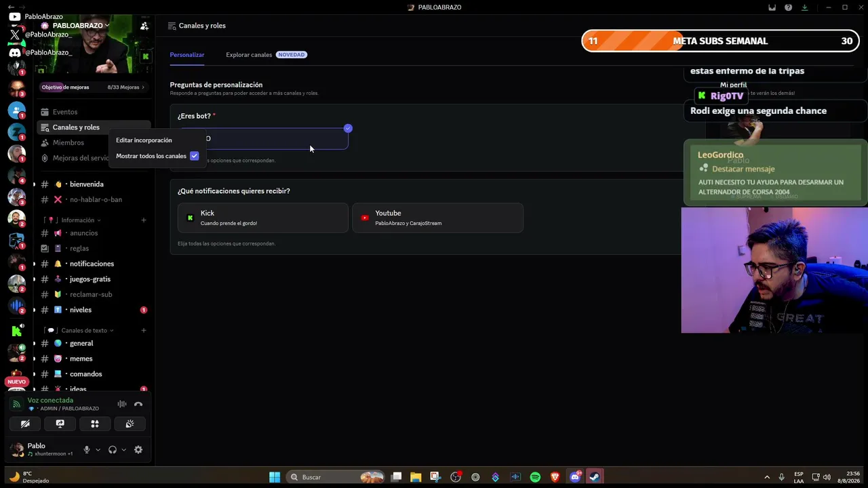868x488 pixels.
Task: Open the help icon in title bar
Action: coord(788,7)
